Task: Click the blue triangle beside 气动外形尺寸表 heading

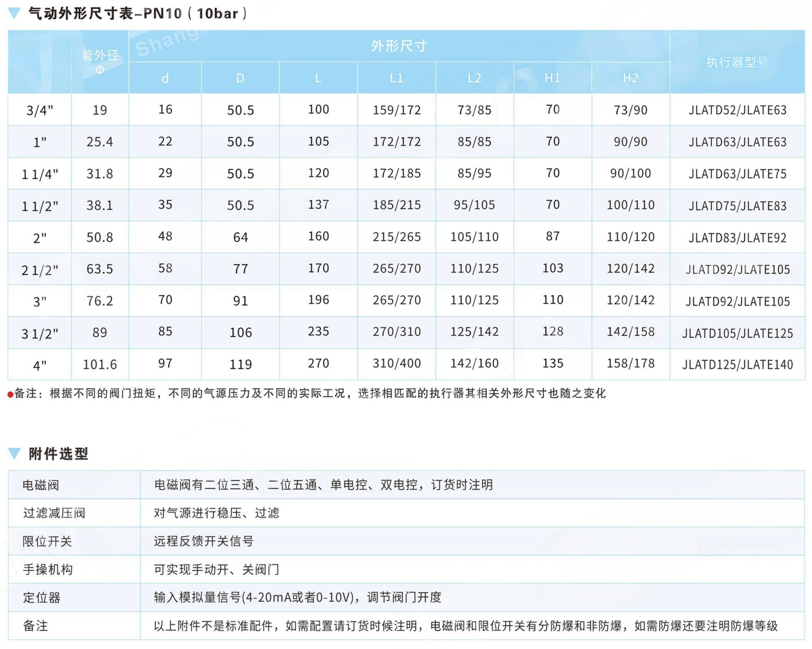Action: 13,13
